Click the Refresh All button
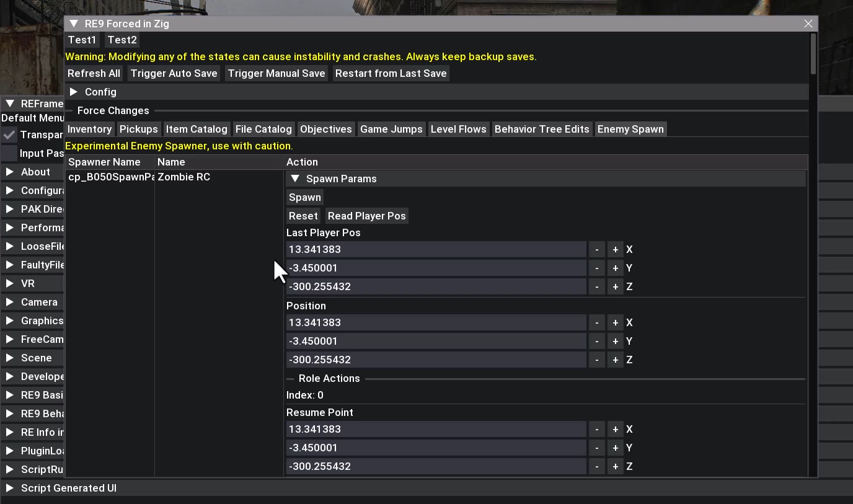 point(94,73)
